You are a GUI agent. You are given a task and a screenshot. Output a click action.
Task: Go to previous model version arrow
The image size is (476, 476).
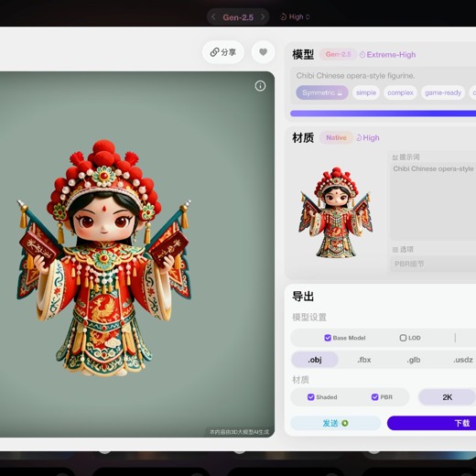coord(213,17)
